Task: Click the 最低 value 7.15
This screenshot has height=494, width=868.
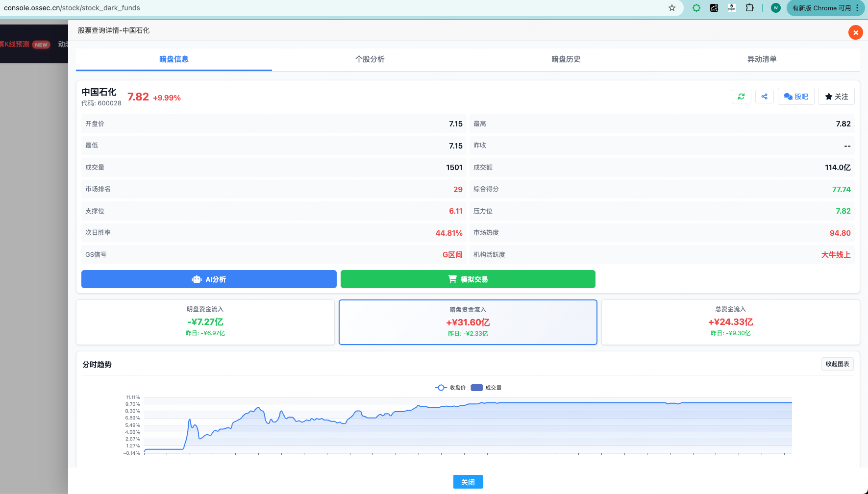Action: (x=456, y=146)
